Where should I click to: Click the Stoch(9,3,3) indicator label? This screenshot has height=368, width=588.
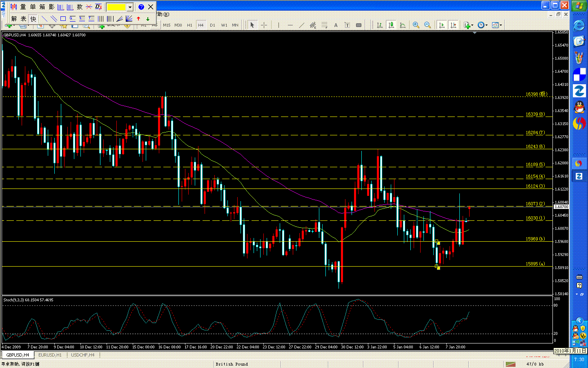pyautogui.click(x=28, y=300)
